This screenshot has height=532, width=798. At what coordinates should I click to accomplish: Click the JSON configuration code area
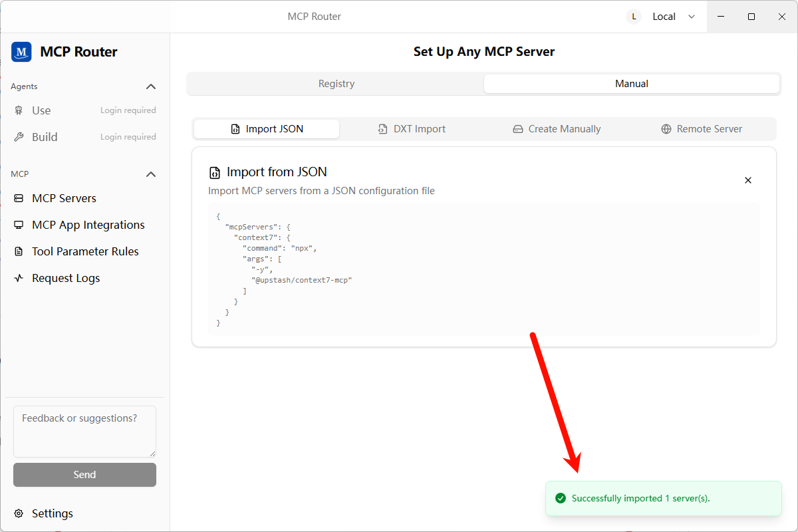[483, 269]
